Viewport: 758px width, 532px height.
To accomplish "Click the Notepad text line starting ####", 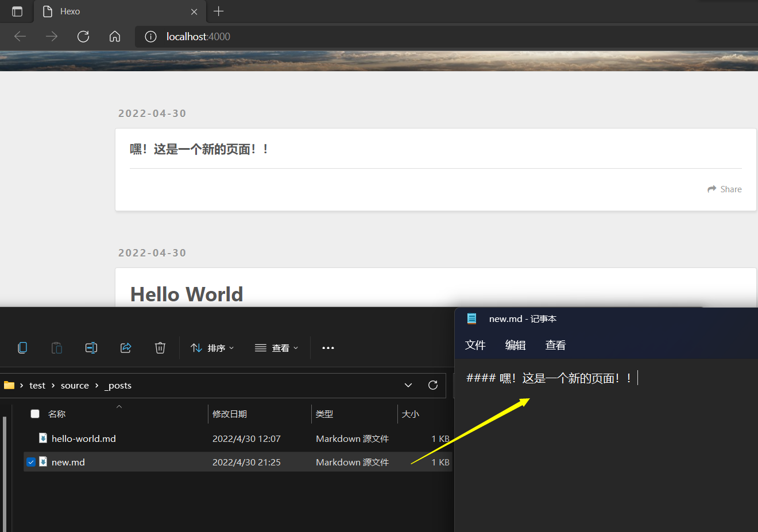I will click(549, 378).
